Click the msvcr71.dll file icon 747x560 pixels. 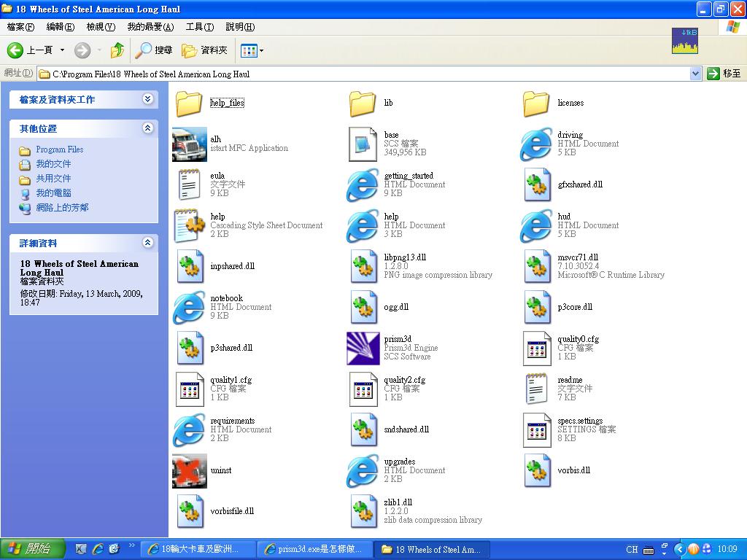pos(536,266)
